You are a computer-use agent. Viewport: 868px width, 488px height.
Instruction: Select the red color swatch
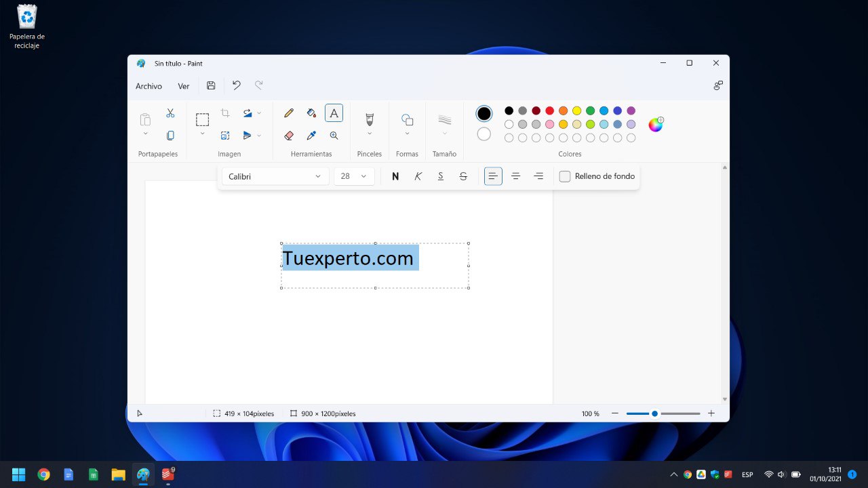(x=549, y=110)
